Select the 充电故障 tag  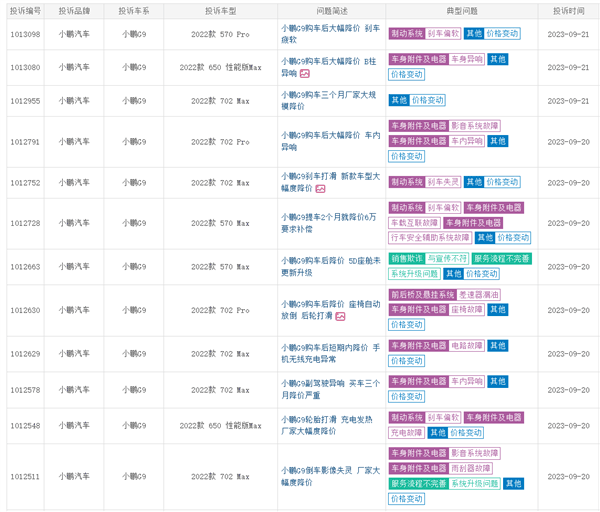(x=406, y=433)
